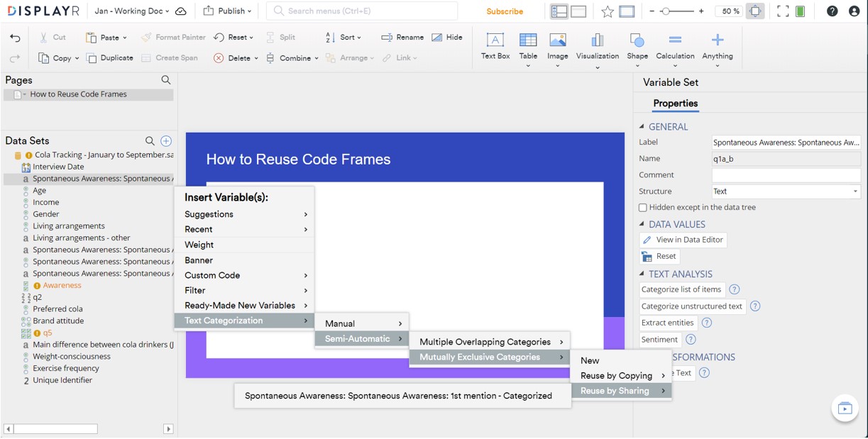Click the Rename toolbar button
The width and height of the screenshot is (868, 439).
click(402, 38)
